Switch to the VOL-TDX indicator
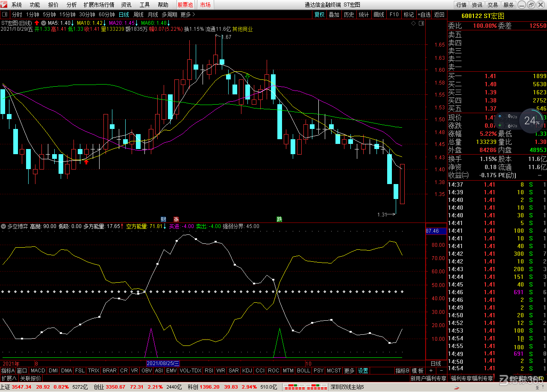 tap(191, 371)
